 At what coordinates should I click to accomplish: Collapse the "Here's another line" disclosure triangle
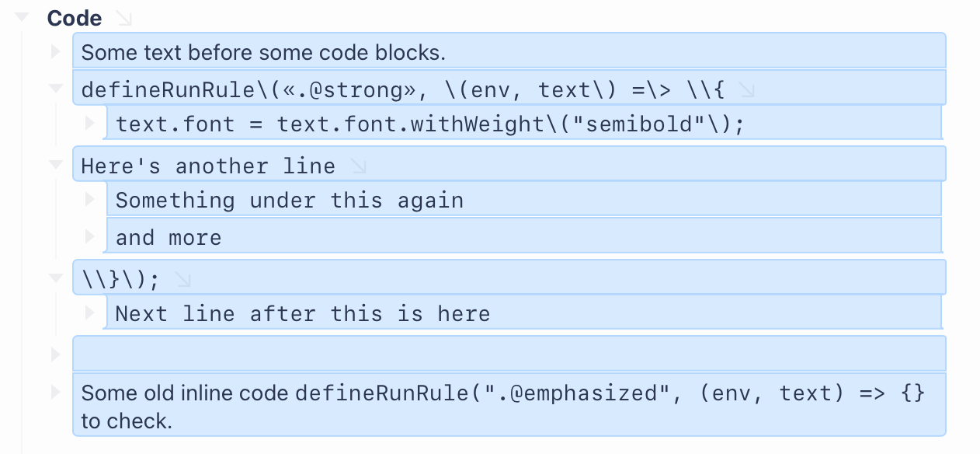tap(55, 165)
